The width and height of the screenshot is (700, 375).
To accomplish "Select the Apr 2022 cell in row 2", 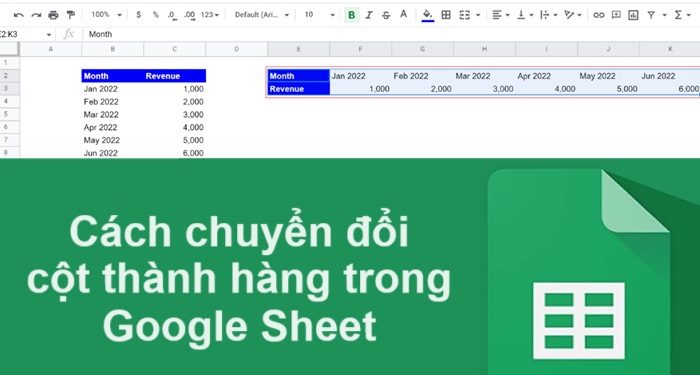I will click(546, 76).
